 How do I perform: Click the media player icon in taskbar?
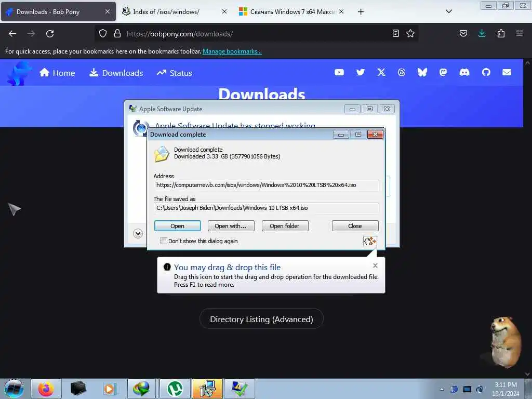click(110, 389)
